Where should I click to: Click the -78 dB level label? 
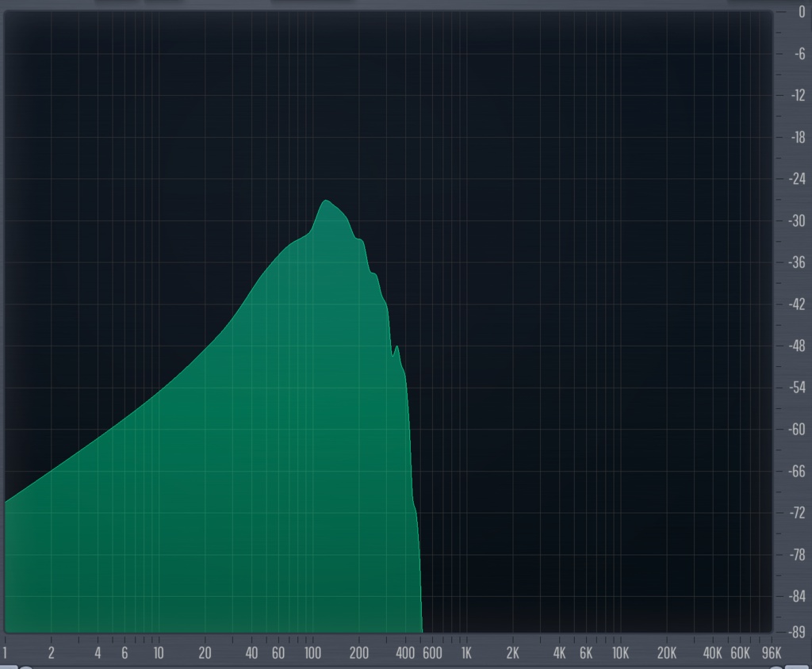pos(798,555)
